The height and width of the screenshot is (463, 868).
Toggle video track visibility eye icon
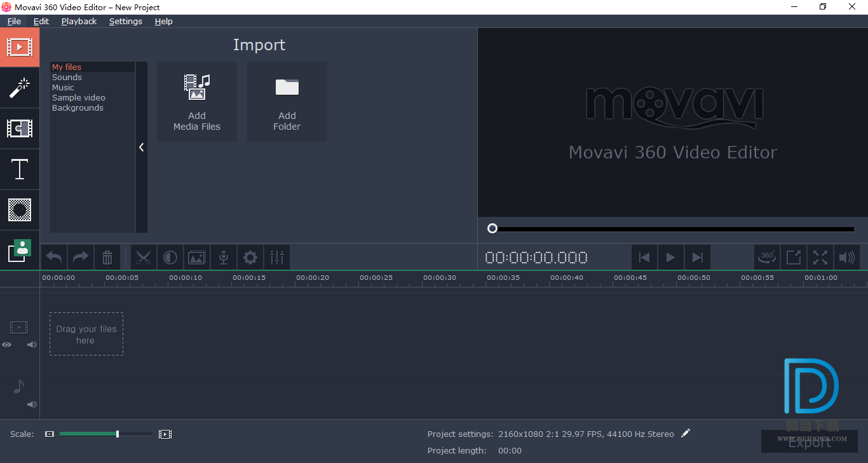[x=7, y=345]
